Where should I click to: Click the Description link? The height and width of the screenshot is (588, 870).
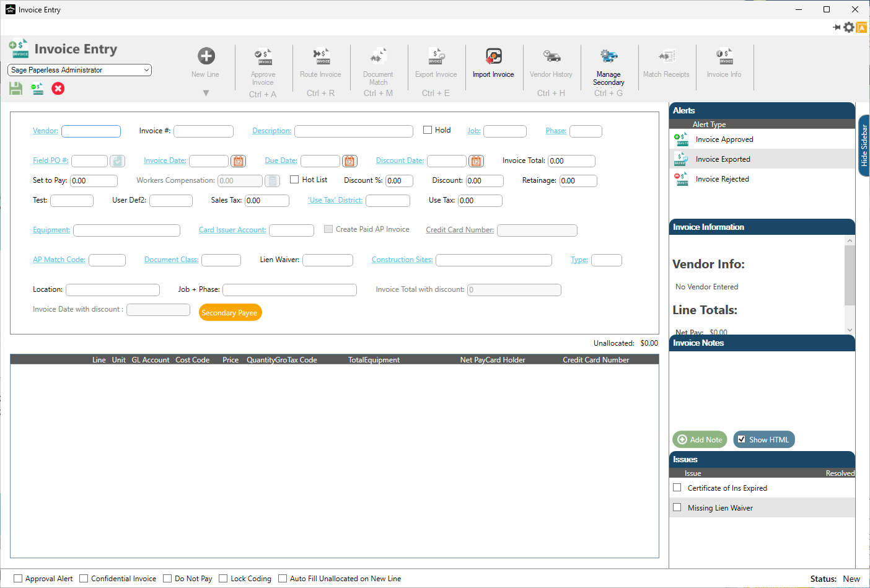[x=271, y=131]
